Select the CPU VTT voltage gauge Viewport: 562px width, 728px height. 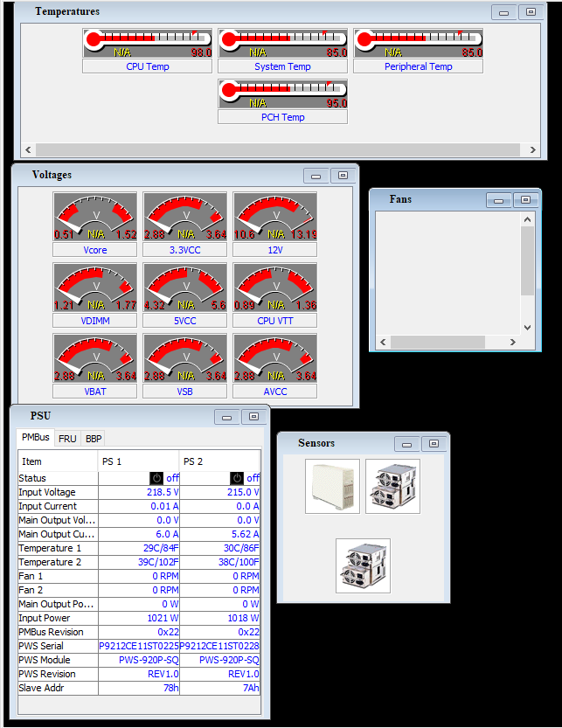tap(275, 287)
